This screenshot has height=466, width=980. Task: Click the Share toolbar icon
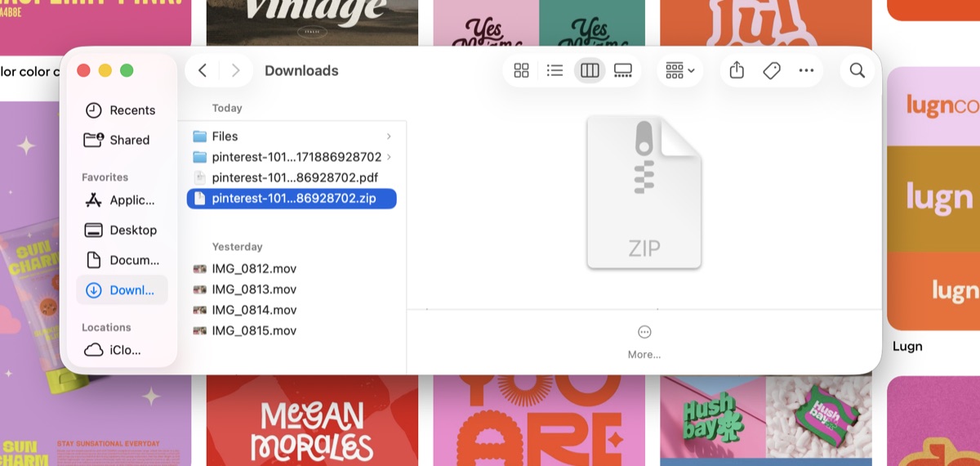(737, 70)
